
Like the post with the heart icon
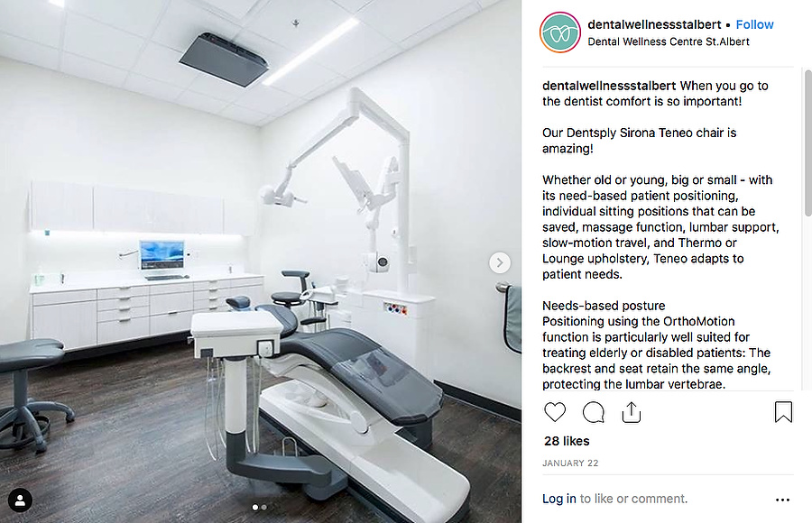(x=555, y=412)
